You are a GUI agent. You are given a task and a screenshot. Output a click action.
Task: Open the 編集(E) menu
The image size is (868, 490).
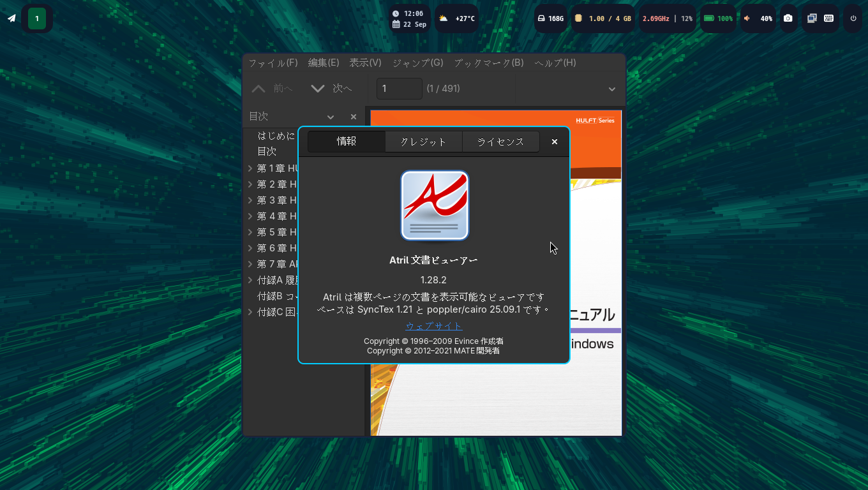324,63
